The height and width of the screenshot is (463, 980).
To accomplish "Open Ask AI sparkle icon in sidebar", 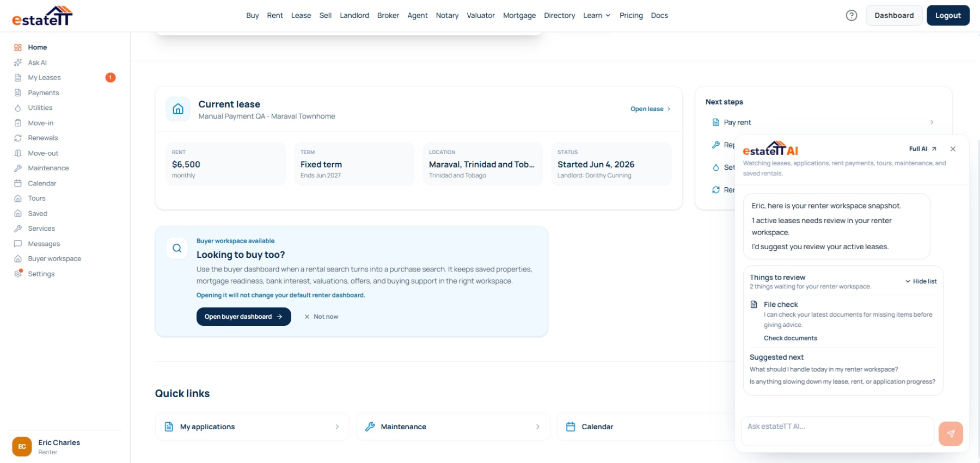I will click(18, 63).
